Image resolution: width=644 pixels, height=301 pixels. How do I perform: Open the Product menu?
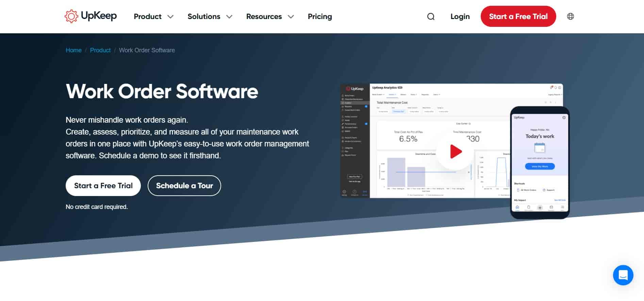[x=148, y=17]
